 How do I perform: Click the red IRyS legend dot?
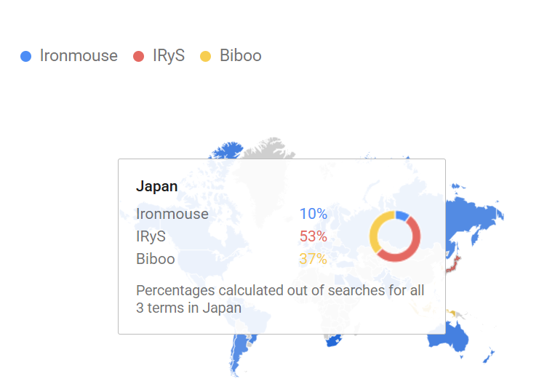(139, 56)
